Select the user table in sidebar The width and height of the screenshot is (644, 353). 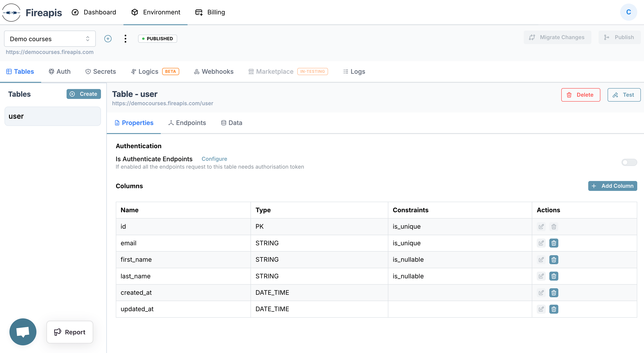coord(53,116)
